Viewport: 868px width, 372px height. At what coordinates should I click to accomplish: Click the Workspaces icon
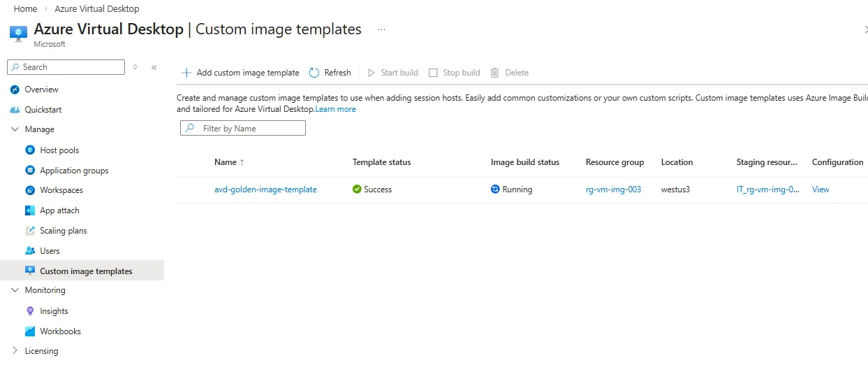click(30, 190)
